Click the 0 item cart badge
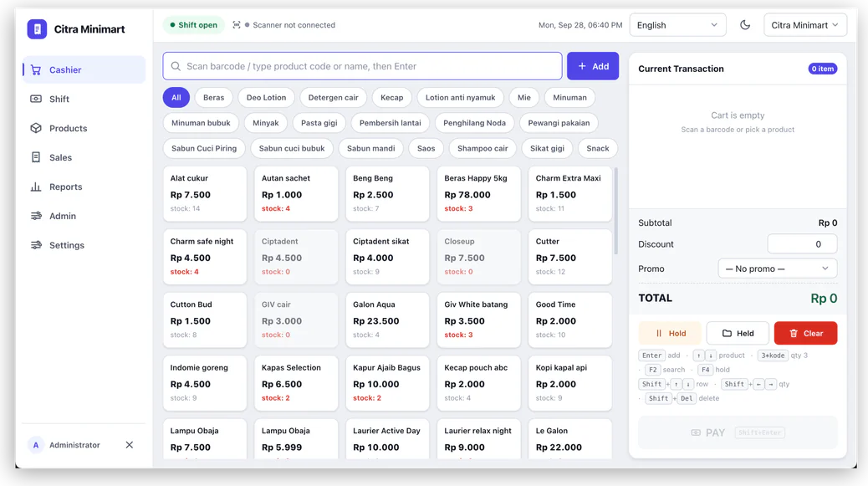The width and height of the screenshot is (868, 486). pyautogui.click(x=823, y=69)
